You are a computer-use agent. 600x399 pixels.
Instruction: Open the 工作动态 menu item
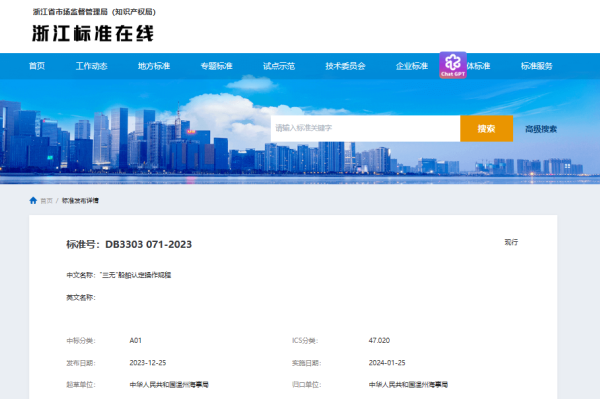pyautogui.click(x=91, y=66)
